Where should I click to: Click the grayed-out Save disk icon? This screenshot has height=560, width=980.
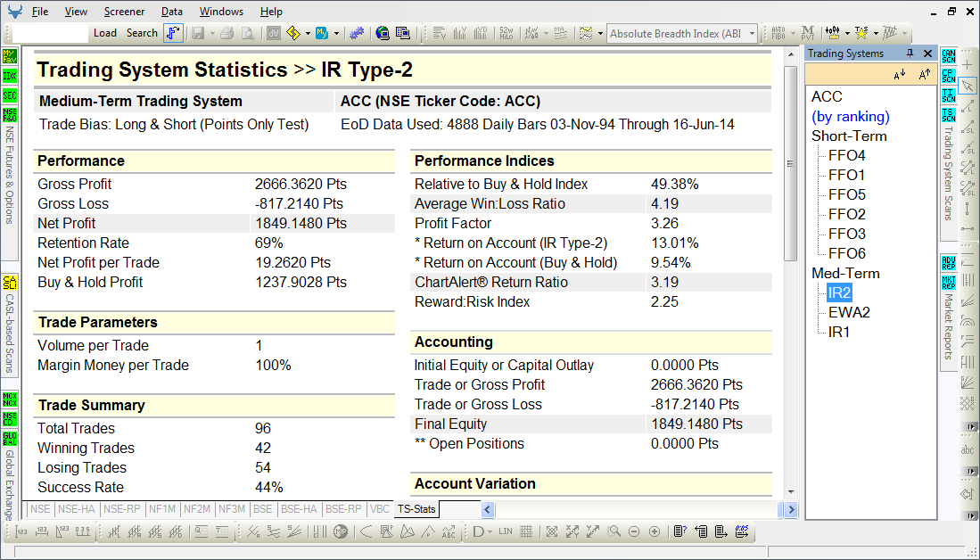pos(198,33)
